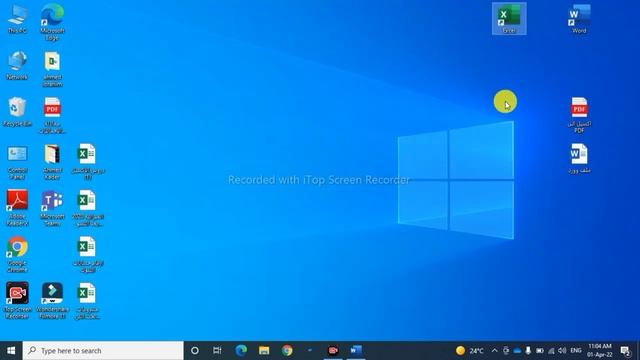
Task: Open the Network desktop icon
Action: tap(17, 65)
